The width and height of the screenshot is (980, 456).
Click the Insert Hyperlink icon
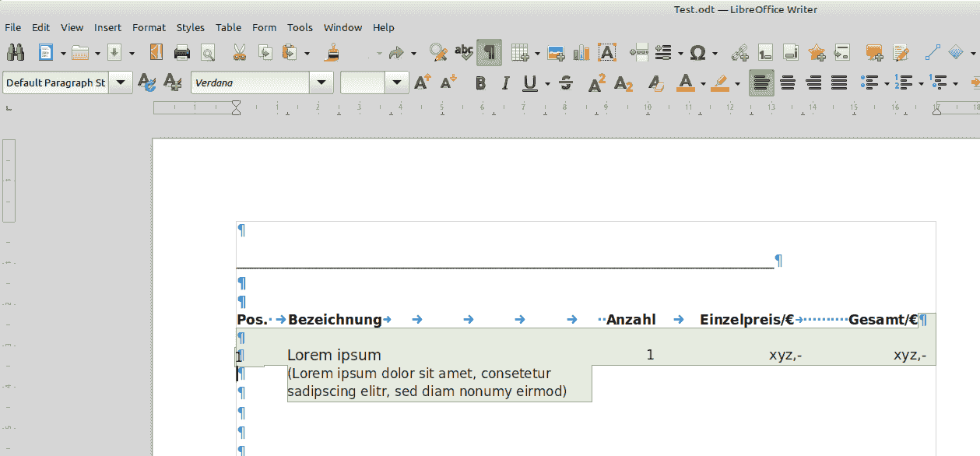click(x=739, y=53)
